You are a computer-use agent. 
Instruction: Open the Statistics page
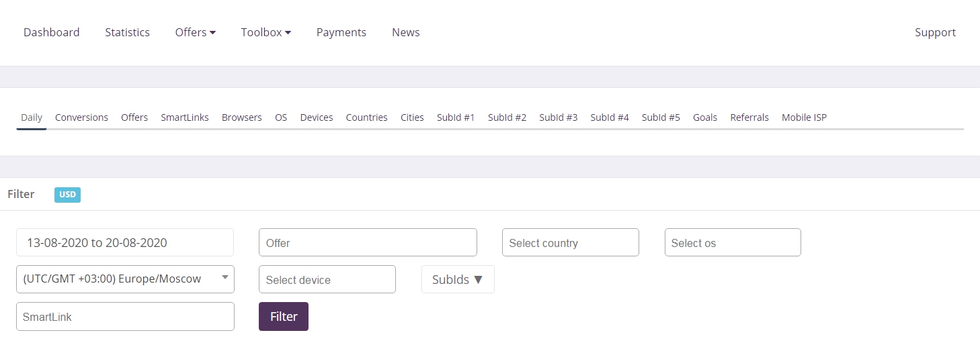coord(127,32)
